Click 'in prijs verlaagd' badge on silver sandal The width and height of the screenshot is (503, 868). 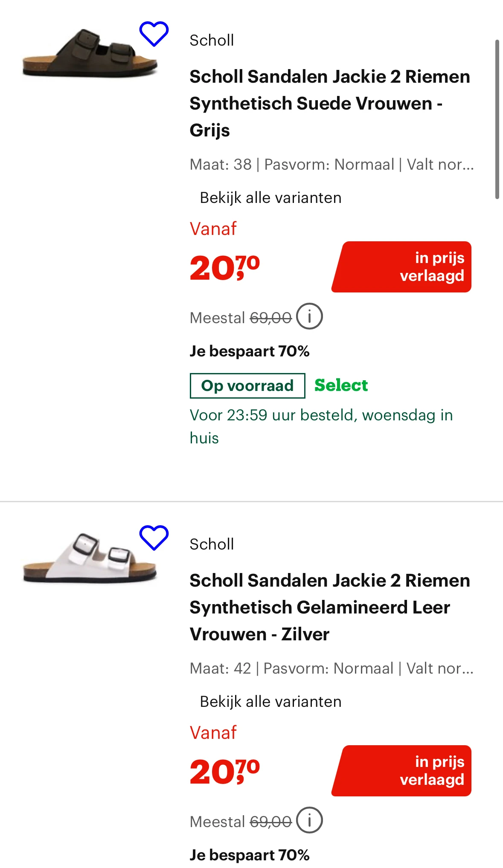click(401, 771)
